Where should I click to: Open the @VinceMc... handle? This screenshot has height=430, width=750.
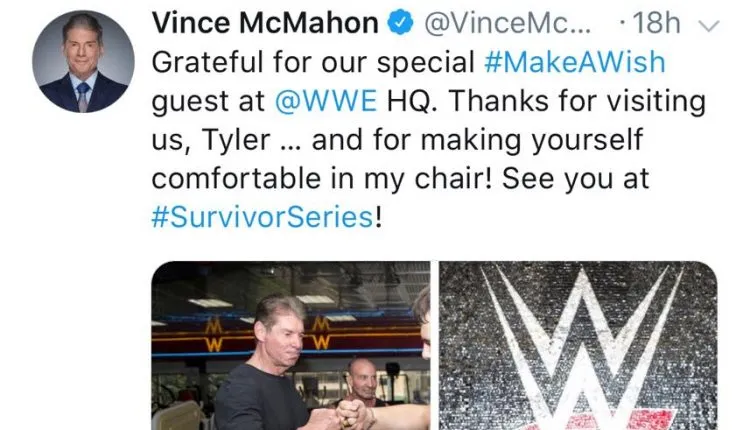(507, 22)
